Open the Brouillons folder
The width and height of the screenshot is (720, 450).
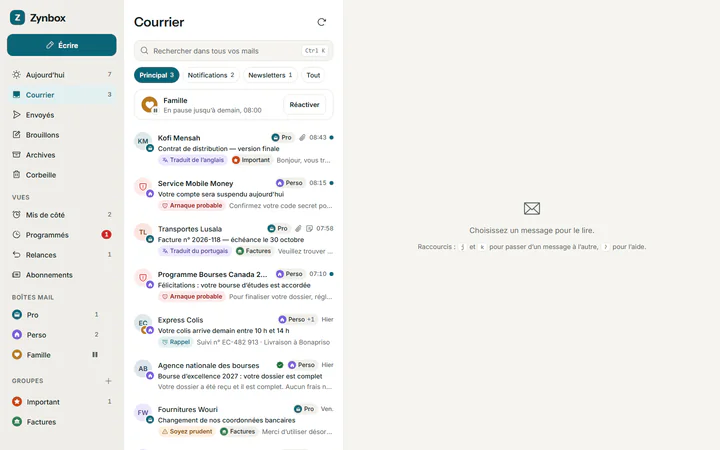[x=62, y=135]
